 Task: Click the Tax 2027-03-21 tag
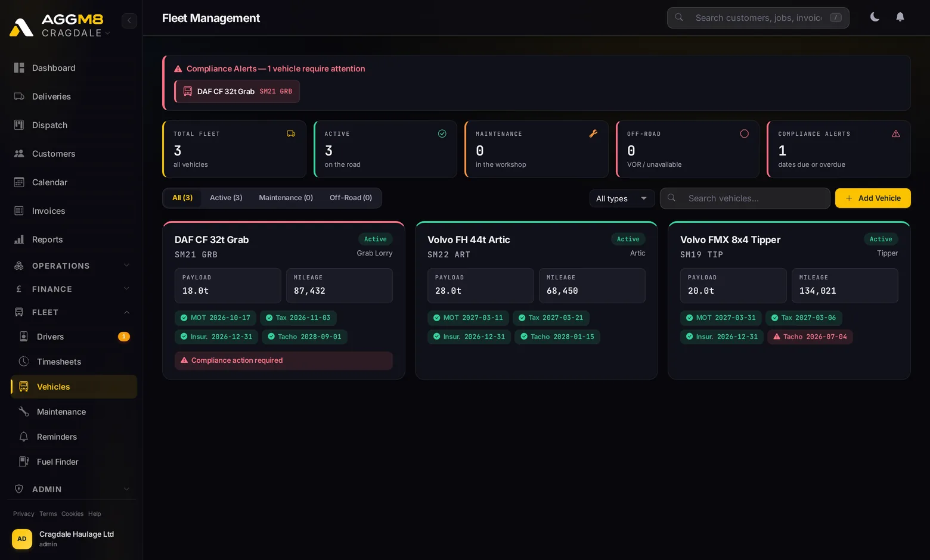click(551, 318)
